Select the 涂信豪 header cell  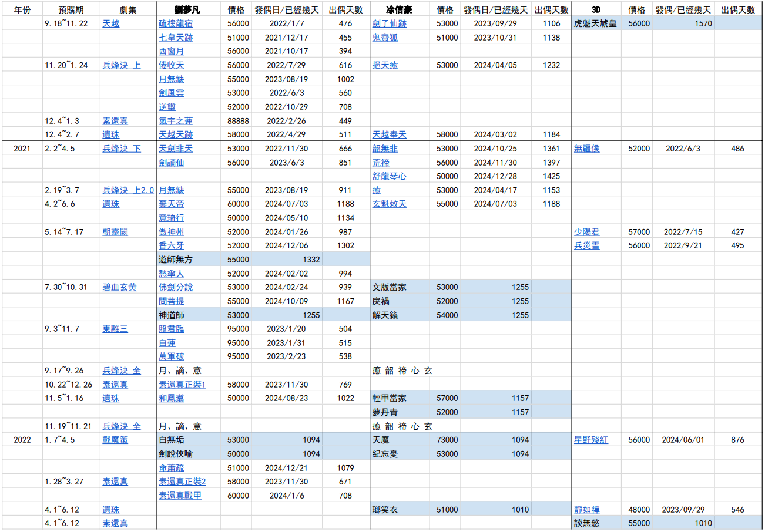pyautogui.click(x=400, y=9)
